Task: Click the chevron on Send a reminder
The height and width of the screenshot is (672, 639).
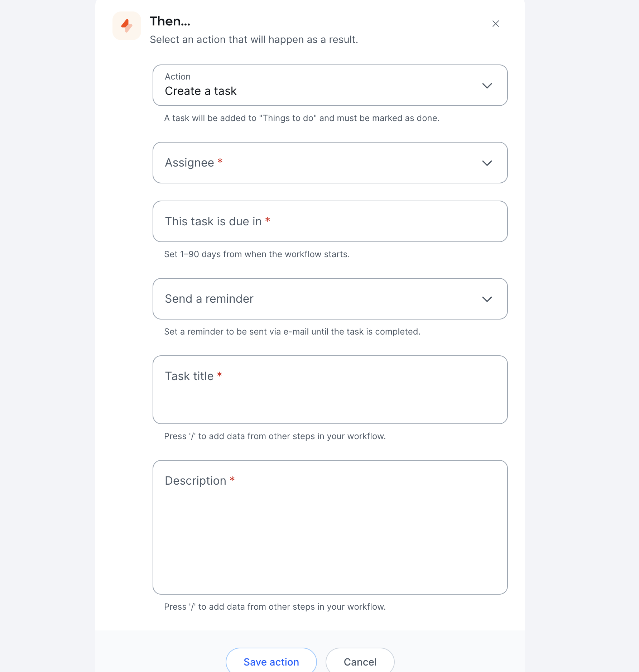Action: coord(487,299)
